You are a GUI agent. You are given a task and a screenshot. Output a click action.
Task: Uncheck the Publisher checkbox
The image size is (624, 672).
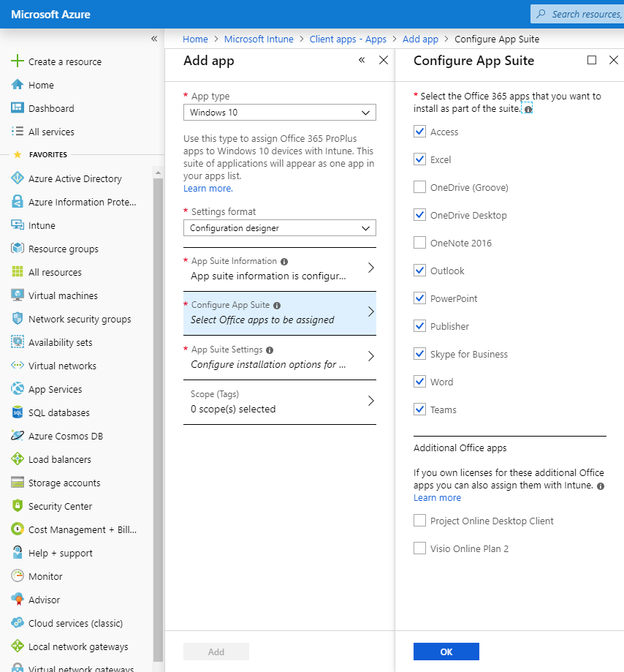click(x=419, y=325)
